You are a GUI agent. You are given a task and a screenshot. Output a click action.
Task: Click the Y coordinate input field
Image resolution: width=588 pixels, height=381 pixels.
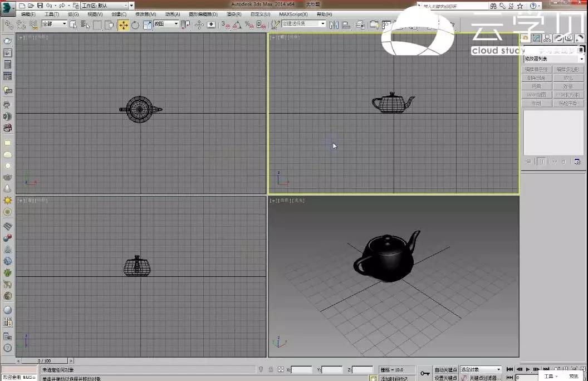pyautogui.click(x=332, y=370)
